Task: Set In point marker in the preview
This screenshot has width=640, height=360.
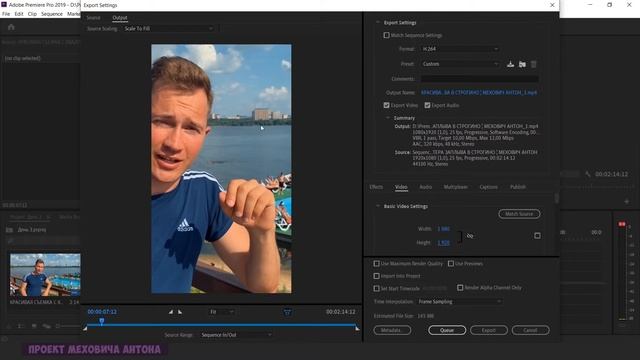Action: 171,312
